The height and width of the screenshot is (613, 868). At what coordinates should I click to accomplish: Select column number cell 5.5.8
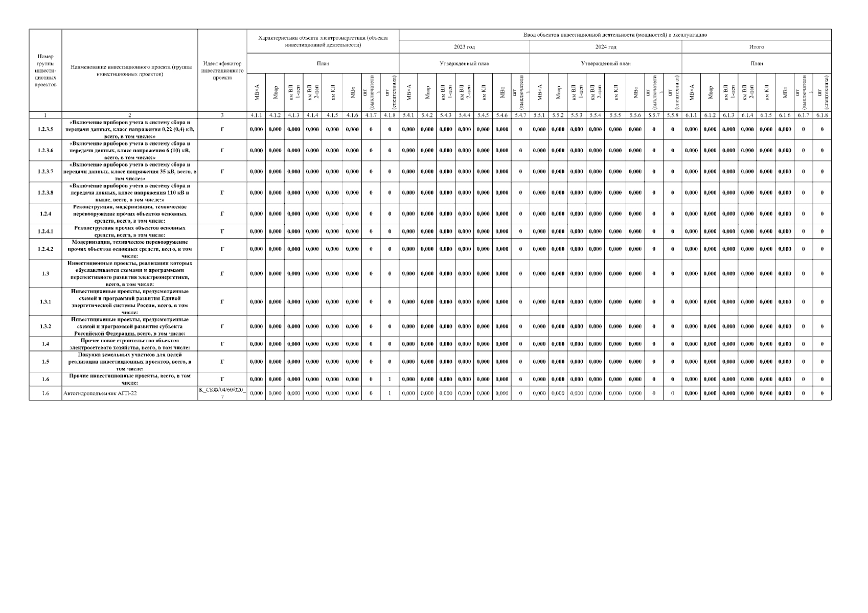[672, 115]
